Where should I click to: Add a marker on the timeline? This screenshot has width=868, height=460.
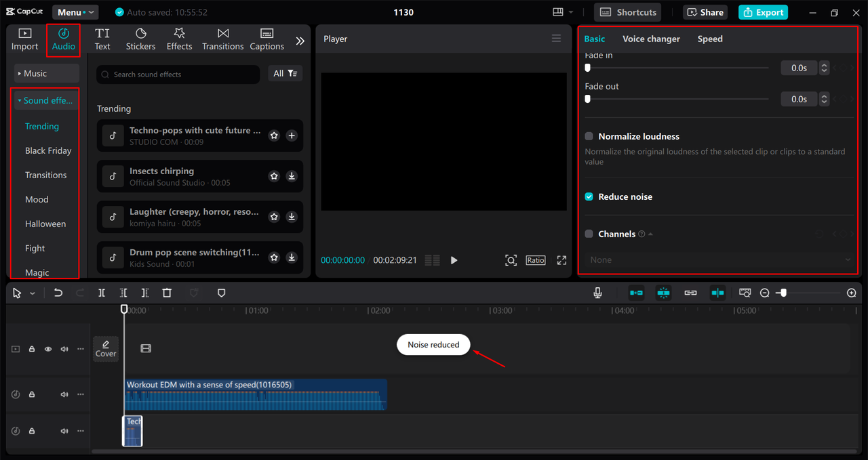coord(221,293)
